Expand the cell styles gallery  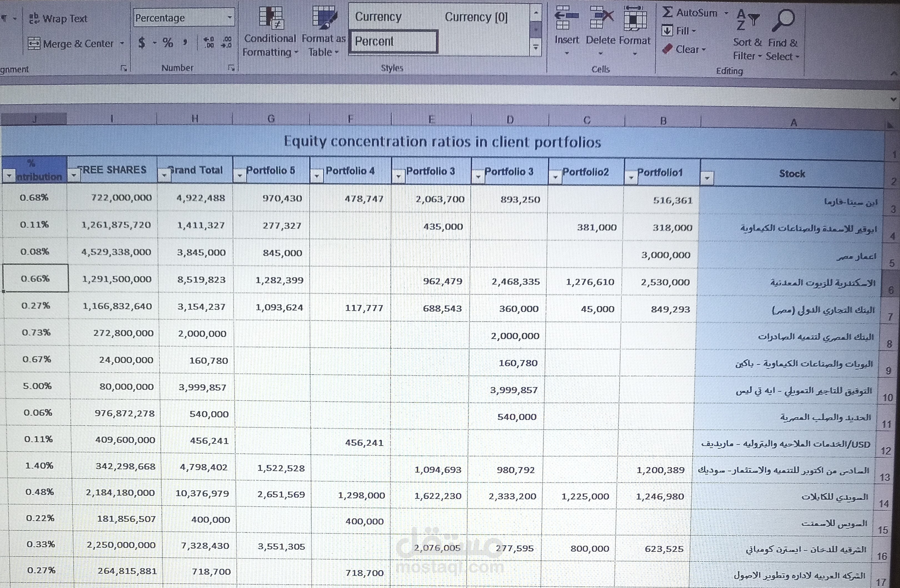pos(535,47)
